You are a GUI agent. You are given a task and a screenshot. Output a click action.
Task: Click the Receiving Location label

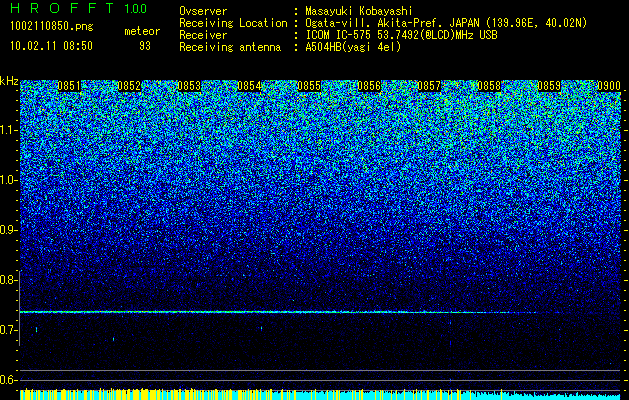click(x=233, y=23)
